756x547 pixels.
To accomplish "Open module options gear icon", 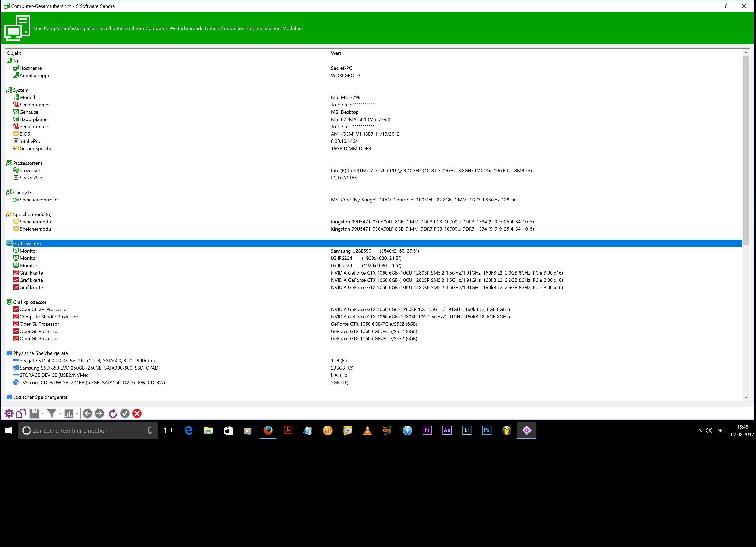I will click(x=9, y=414).
